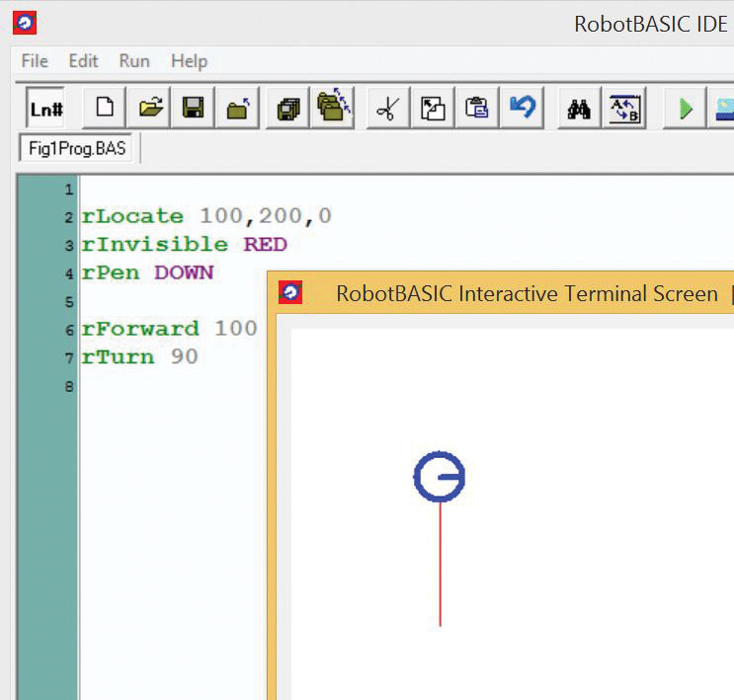Open a file with the open folder icon
734x700 pixels.
(149, 108)
